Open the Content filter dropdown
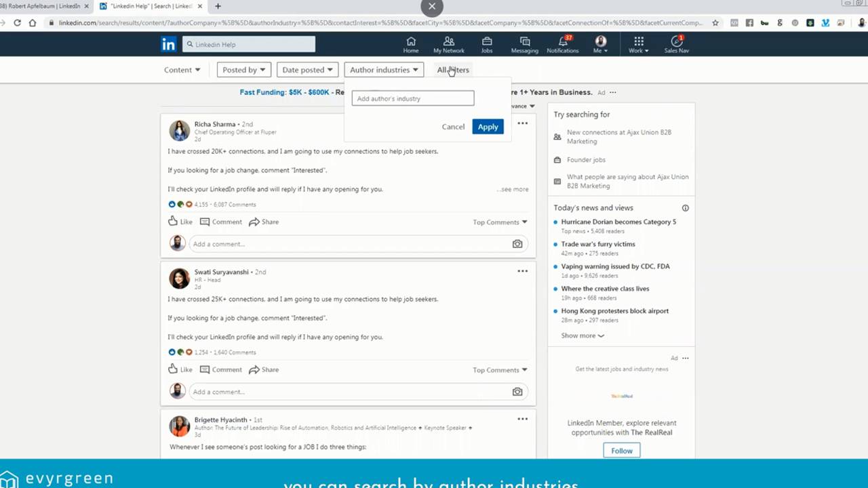This screenshot has width=868, height=488. click(x=182, y=70)
